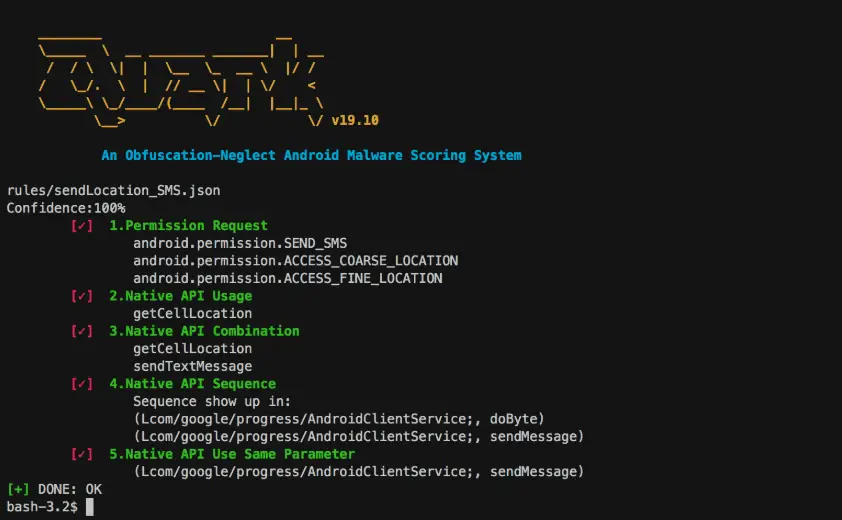Click the terminal cursor block after bash prompt
The width and height of the screenshot is (842, 520).
90,507
